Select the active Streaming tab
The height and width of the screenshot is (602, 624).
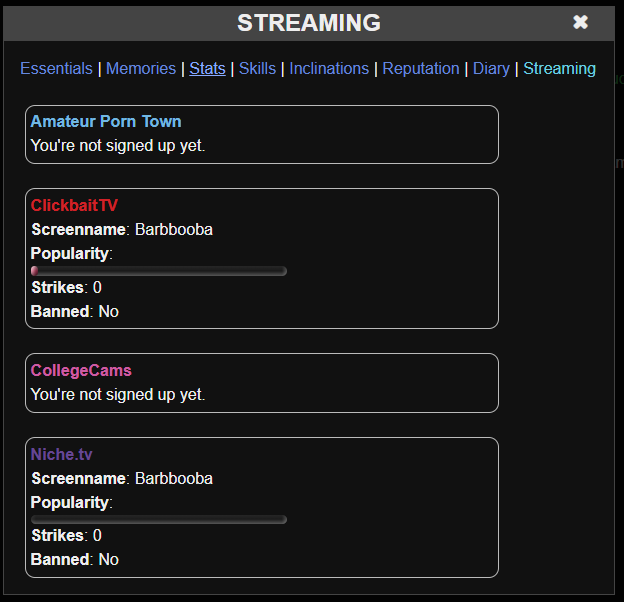click(x=559, y=68)
